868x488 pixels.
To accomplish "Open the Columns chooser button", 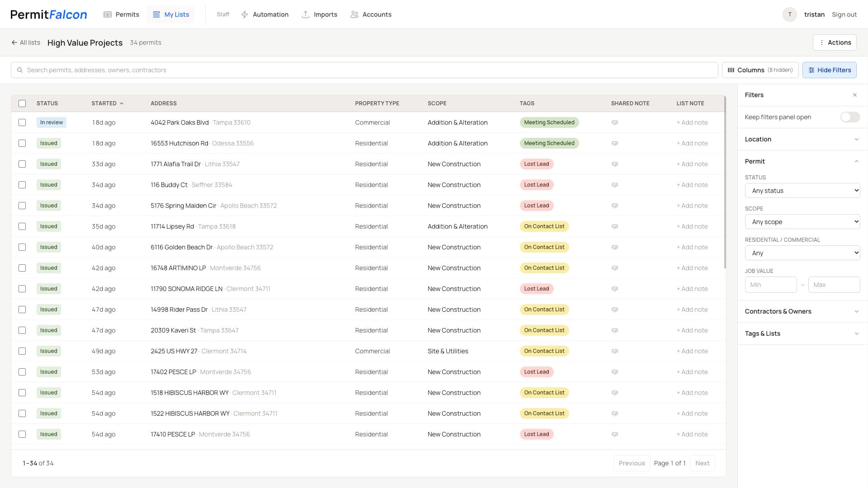I will click(760, 70).
